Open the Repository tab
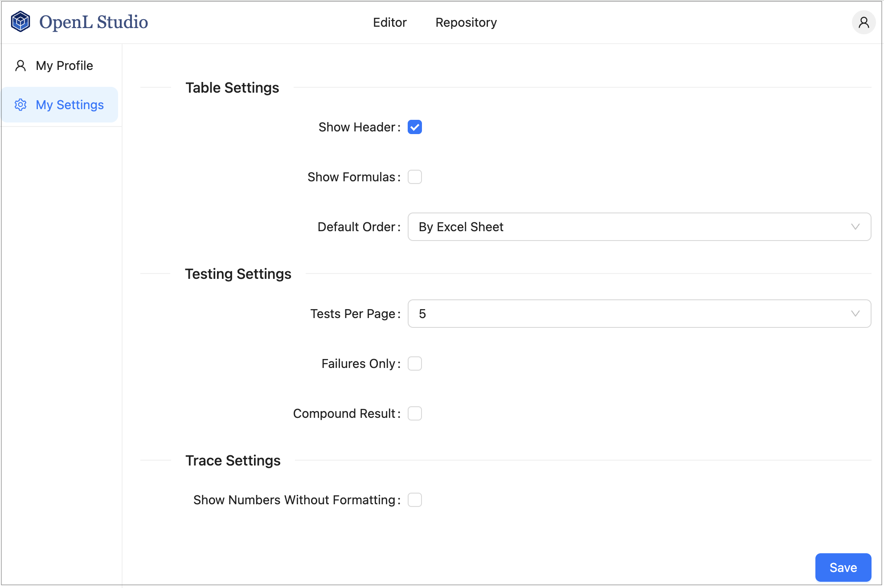 coord(466,22)
